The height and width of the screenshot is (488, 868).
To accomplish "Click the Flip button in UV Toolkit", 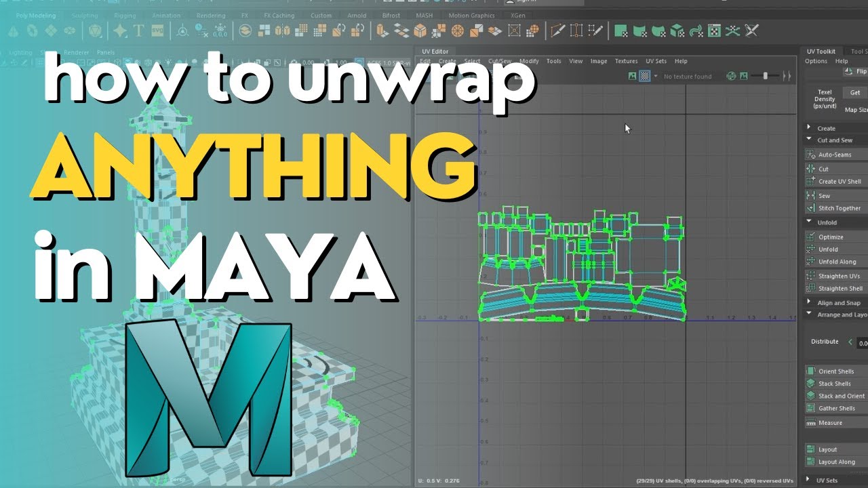I will [856, 71].
